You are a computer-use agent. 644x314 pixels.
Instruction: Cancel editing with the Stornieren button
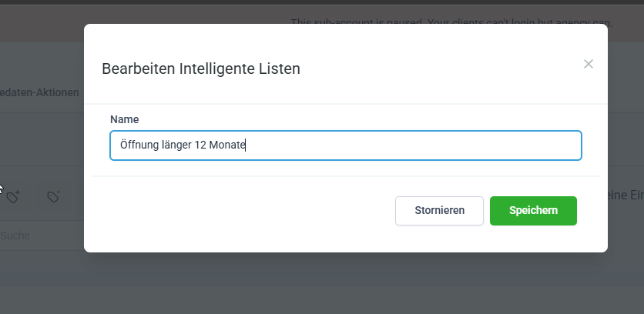point(439,211)
